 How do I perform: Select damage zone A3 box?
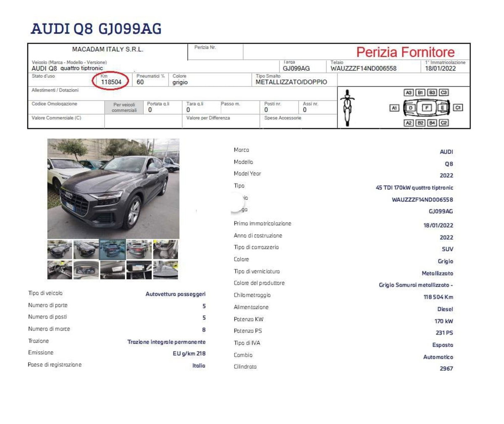(x=408, y=92)
